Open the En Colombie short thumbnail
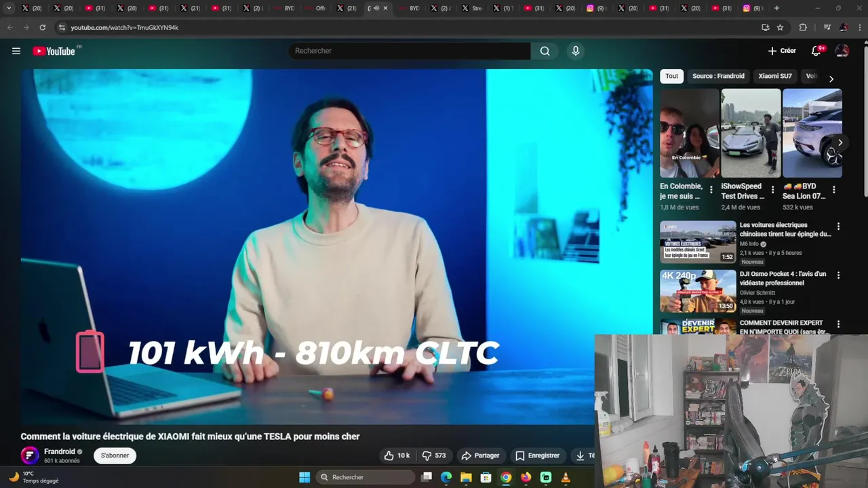This screenshot has width=868, height=488. pos(690,133)
